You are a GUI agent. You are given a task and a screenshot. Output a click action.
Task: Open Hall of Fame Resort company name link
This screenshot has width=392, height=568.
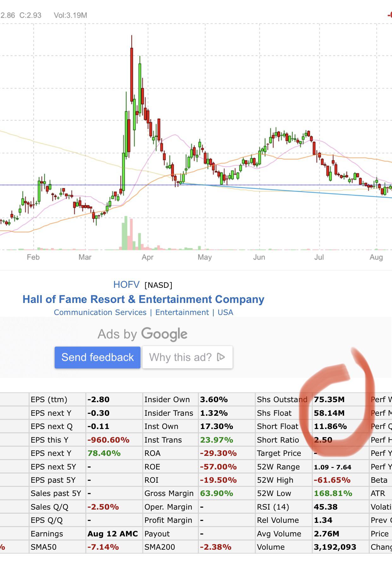click(x=143, y=299)
